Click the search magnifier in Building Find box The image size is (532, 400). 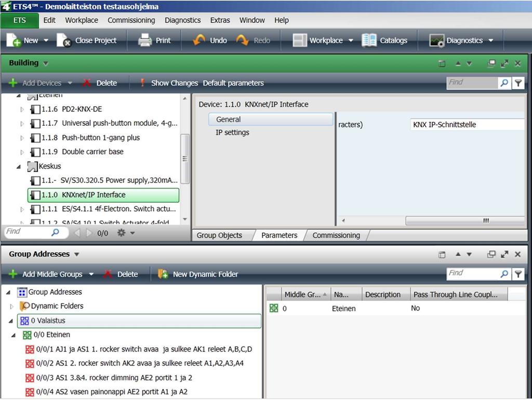pyautogui.click(x=504, y=83)
